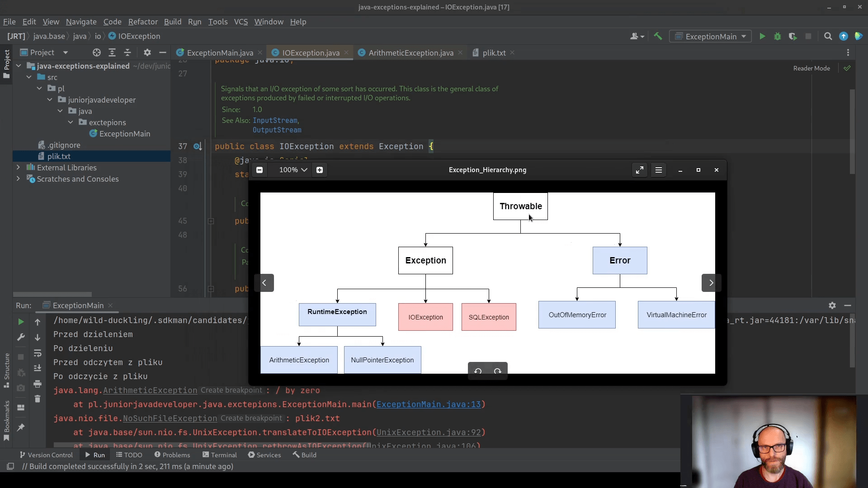Toggle soft-wrap in the Run console
Screen dimensions: 868x488
point(38,353)
